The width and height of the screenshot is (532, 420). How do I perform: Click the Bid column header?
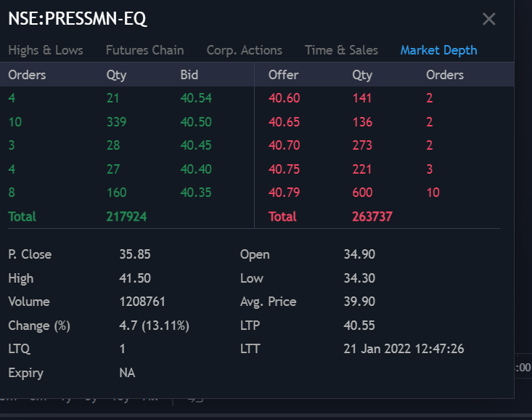pyautogui.click(x=189, y=75)
